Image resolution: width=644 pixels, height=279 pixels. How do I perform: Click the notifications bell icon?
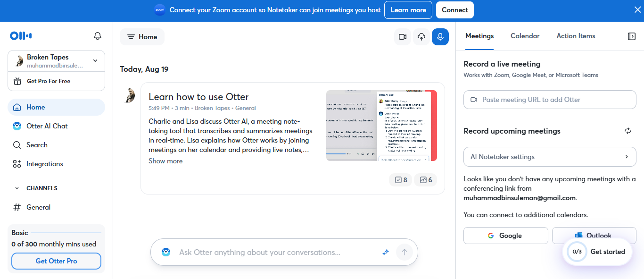(x=98, y=36)
